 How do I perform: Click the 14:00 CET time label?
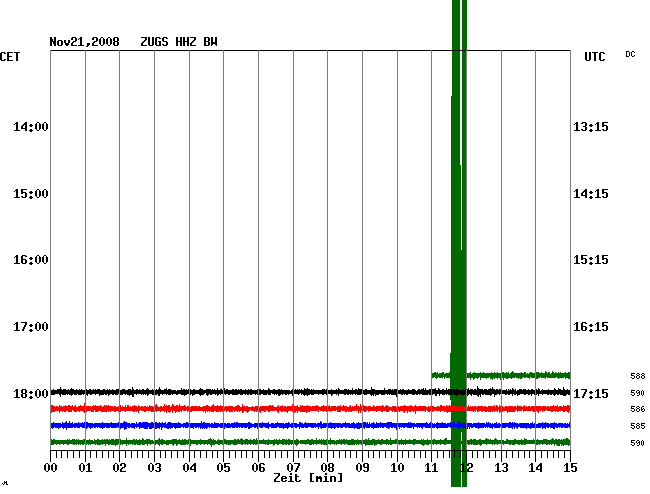(31, 127)
